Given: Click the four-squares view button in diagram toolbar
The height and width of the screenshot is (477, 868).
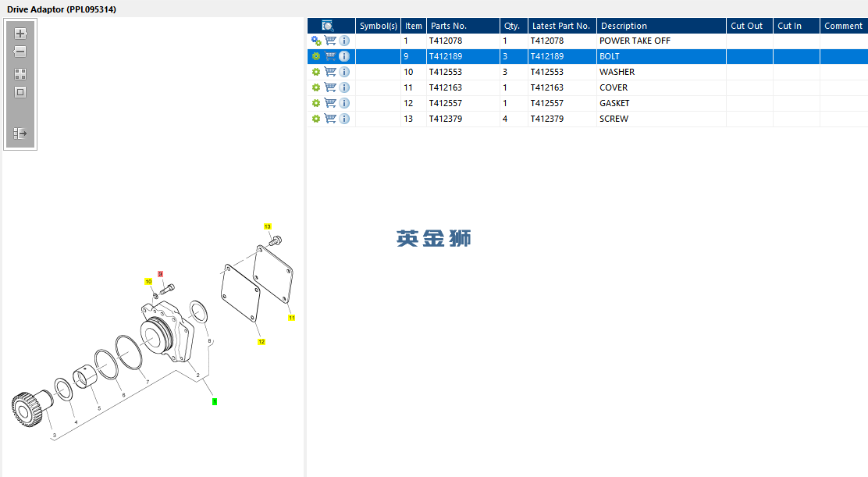Looking at the screenshot, I should (x=20, y=74).
